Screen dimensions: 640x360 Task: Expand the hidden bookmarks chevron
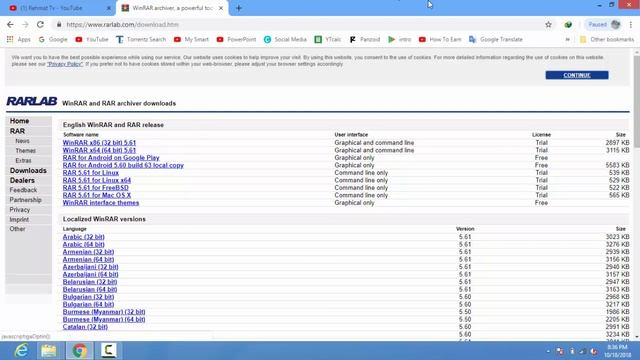tap(567, 39)
